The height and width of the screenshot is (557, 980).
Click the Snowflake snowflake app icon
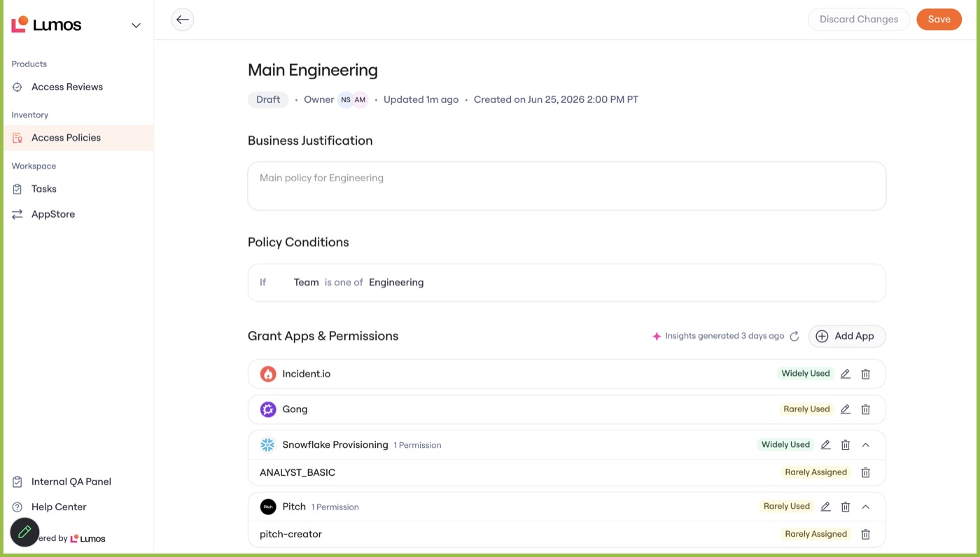click(268, 445)
